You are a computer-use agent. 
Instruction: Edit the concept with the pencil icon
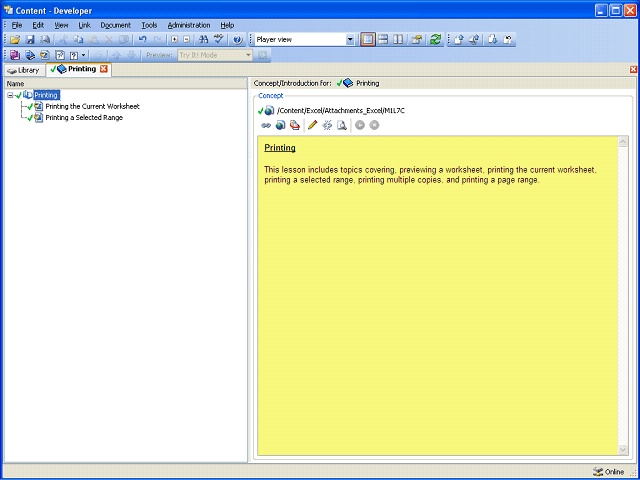(313, 125)
